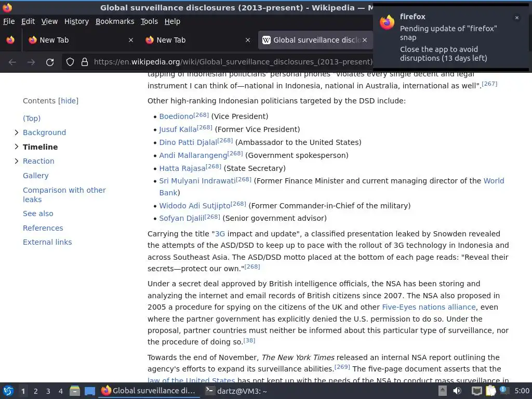
Task: Go to Gallery section in contents
Action: coord(36,176)
